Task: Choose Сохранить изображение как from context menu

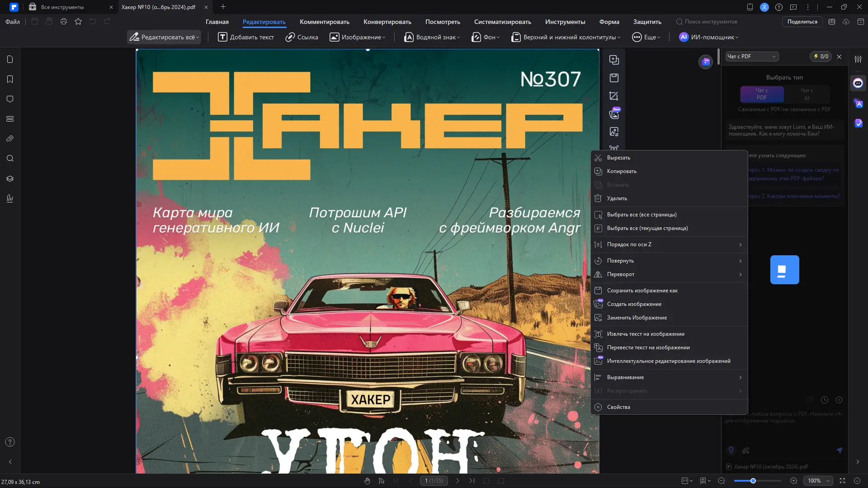Action: tap(642, 291)
